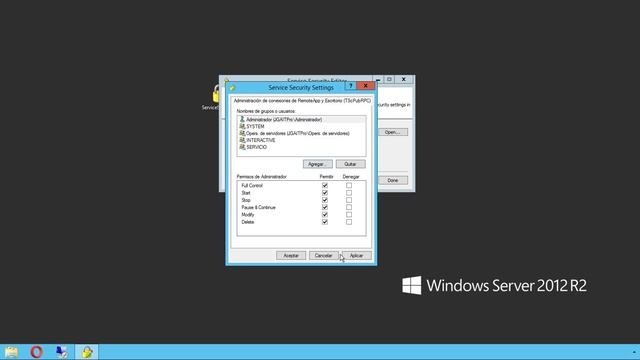
Task: Click Done in Service Security Editor window
Action: (x=393, y=180)
